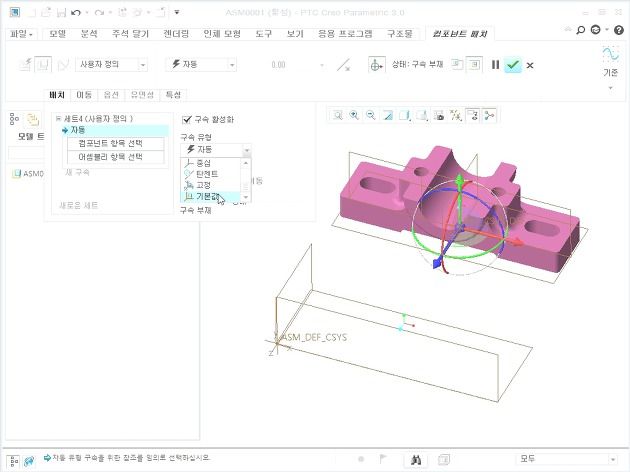Image resolution: width=630 pixels, height=472 pixels.
Task: Click the Zoom Out icon in graphics toolbar
Action: pyautogui.click(x=371, y=116)
